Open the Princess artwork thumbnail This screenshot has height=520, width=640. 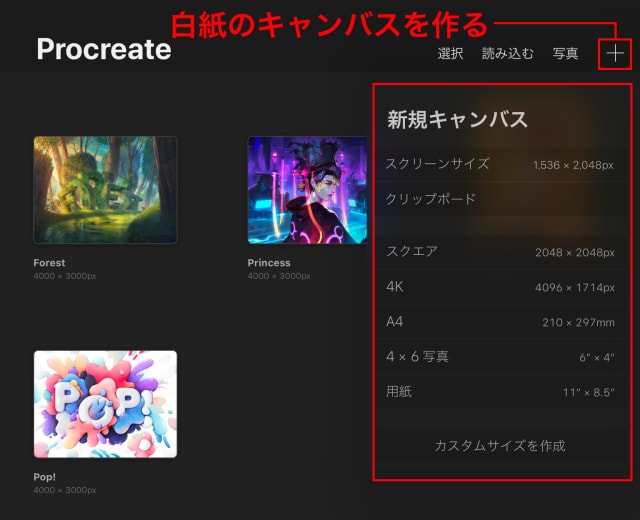pyautogui.click(x=307, y=190)
